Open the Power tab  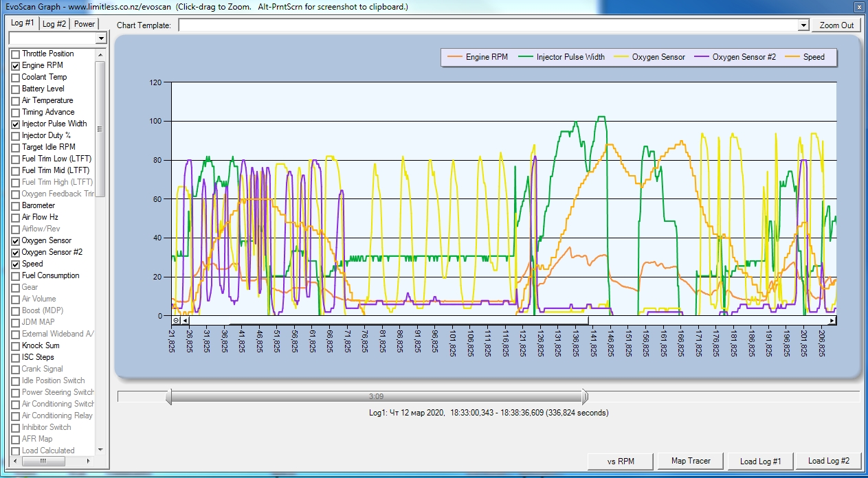[85, 24]
